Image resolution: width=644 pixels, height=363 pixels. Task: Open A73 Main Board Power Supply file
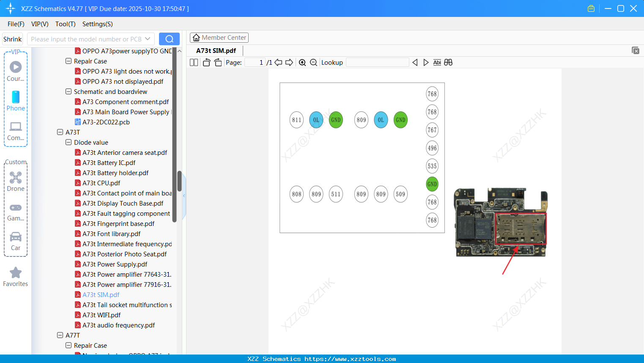[123, 112]
